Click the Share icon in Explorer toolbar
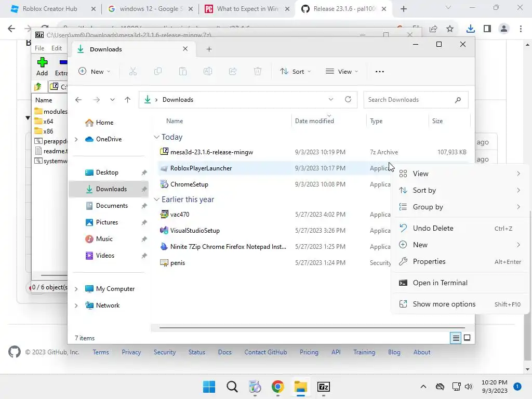 click(x=233, y=71)
